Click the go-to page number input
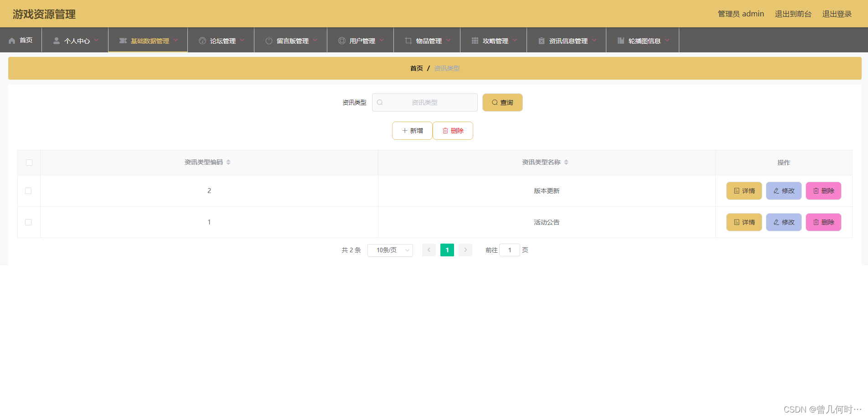This screenshot has height=418, width=868. coord(510,250)
